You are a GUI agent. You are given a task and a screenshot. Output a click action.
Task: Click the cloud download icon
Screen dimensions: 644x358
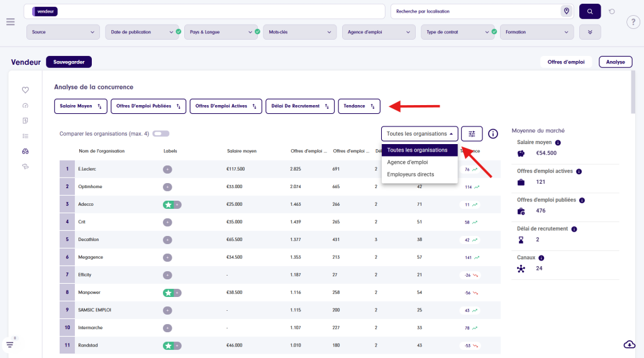(x=629, y=344)
